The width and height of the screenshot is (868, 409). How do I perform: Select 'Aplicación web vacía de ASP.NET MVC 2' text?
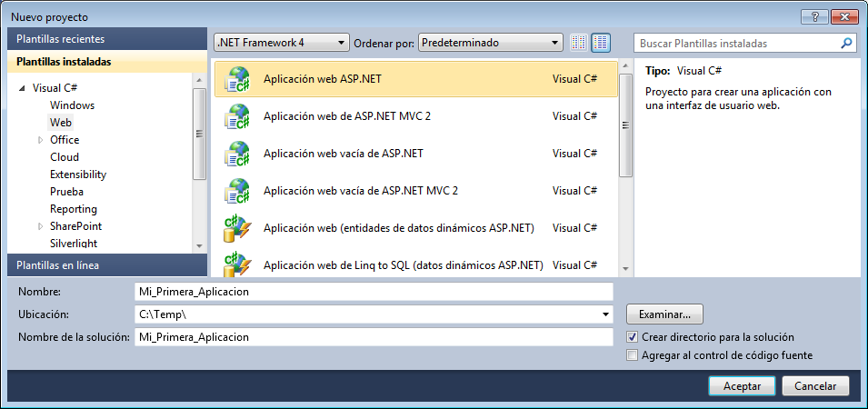pos(361,191)
